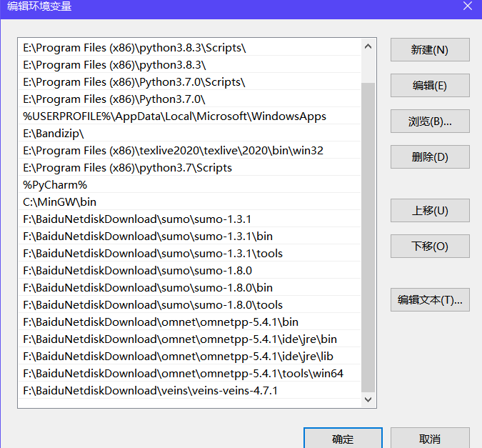Open 编辑文本(T)... text editor
This screenshot has width=482, height=448.
coord(430,299)
